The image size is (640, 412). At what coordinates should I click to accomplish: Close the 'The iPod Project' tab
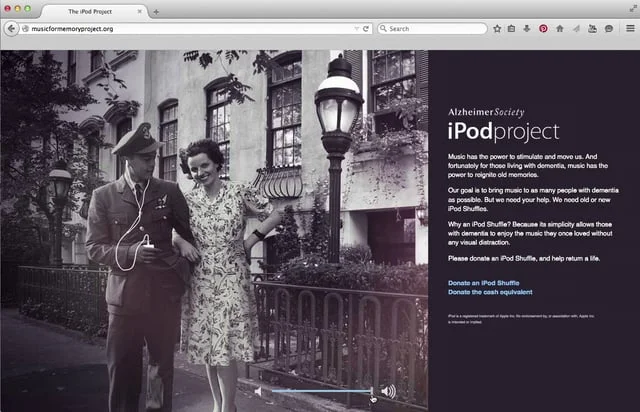click(x=140, y=11)
